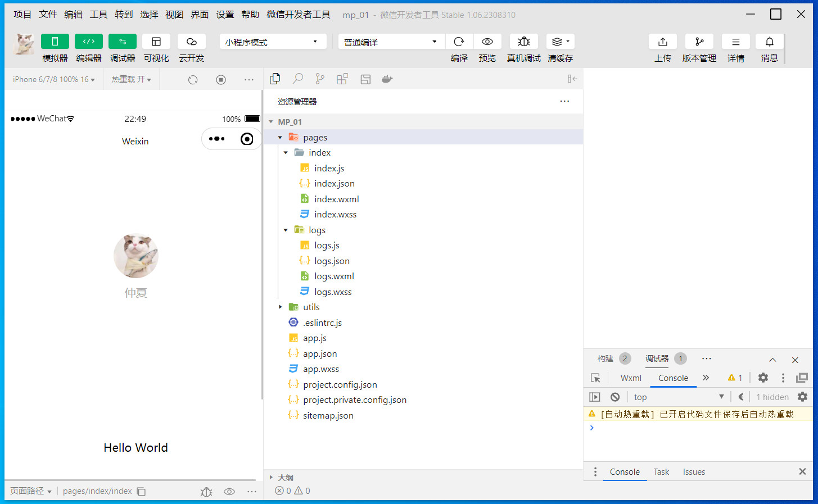Open the hot reload (热重载) dropdown

pos(132,79)
